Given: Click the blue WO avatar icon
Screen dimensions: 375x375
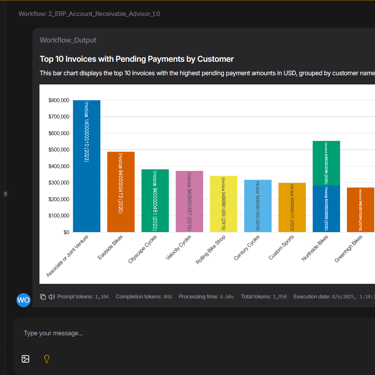Looking at the screenshot, I should (x=23, y=300).
